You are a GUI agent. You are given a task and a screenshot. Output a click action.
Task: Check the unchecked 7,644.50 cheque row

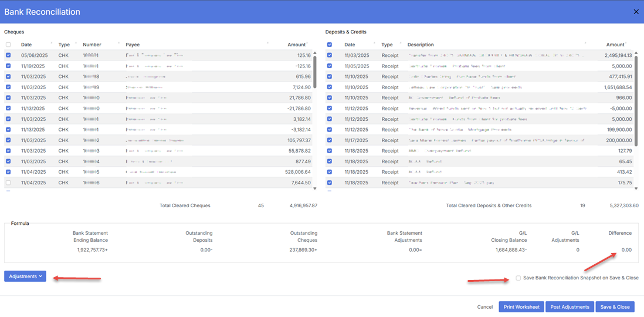(8, 183)
